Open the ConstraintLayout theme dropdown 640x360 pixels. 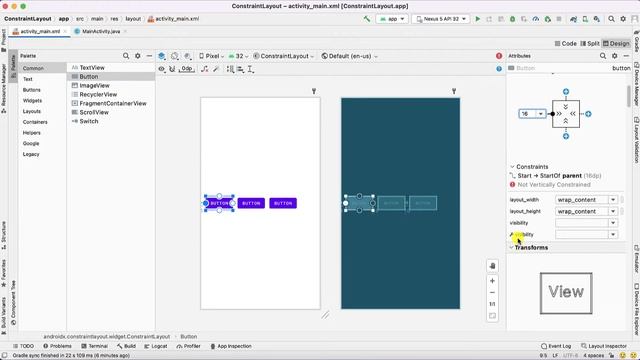(x=284, y=56)
